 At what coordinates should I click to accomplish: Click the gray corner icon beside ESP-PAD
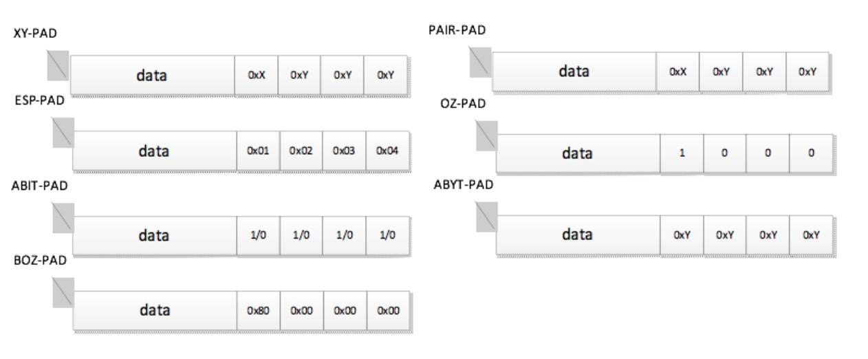(63, 132)
